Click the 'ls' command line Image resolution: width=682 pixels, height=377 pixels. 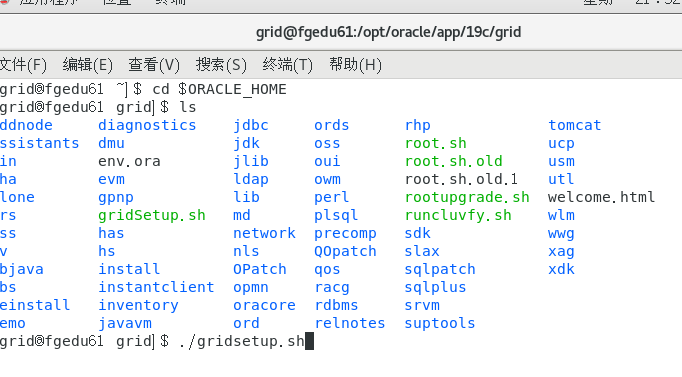(187, 107)
